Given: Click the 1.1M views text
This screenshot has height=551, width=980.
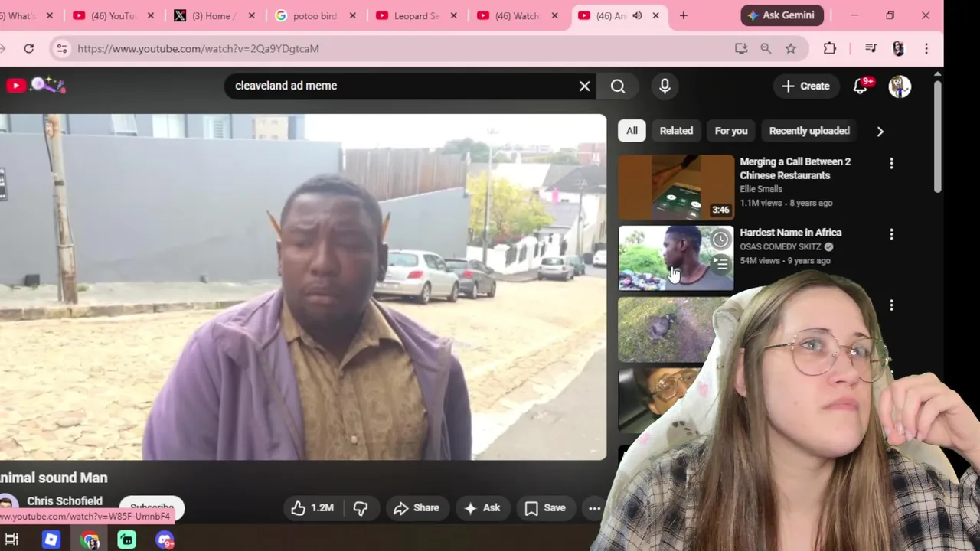Looking at the screenshot, I should pos(761,203).
